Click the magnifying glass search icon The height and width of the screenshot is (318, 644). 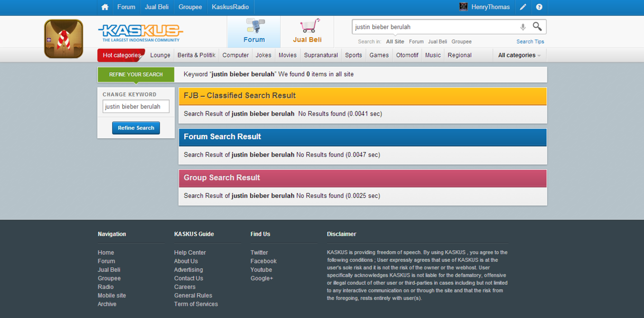click(x=537, y=27)
